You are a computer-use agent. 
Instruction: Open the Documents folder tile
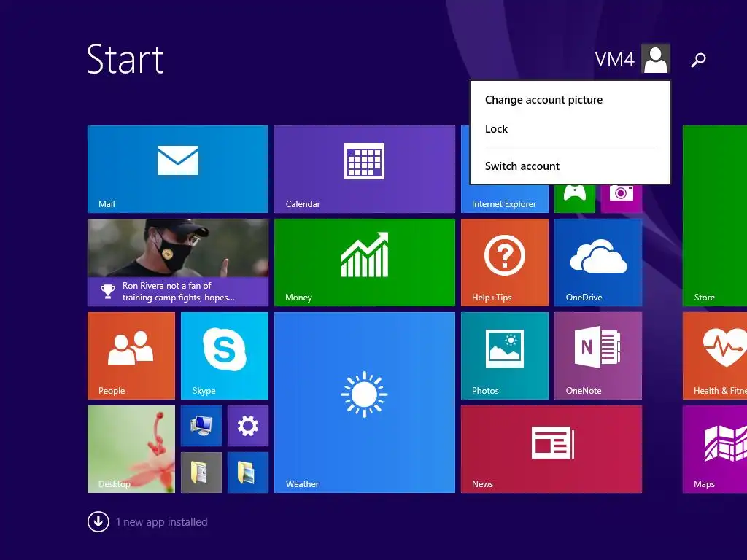tap(201, 472)
